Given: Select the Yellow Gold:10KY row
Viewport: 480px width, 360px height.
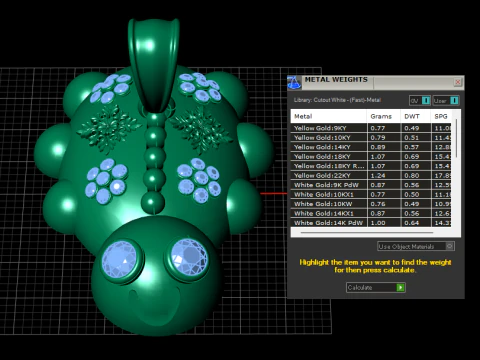Looking at the screenshot, I should (x=371, y=137).
